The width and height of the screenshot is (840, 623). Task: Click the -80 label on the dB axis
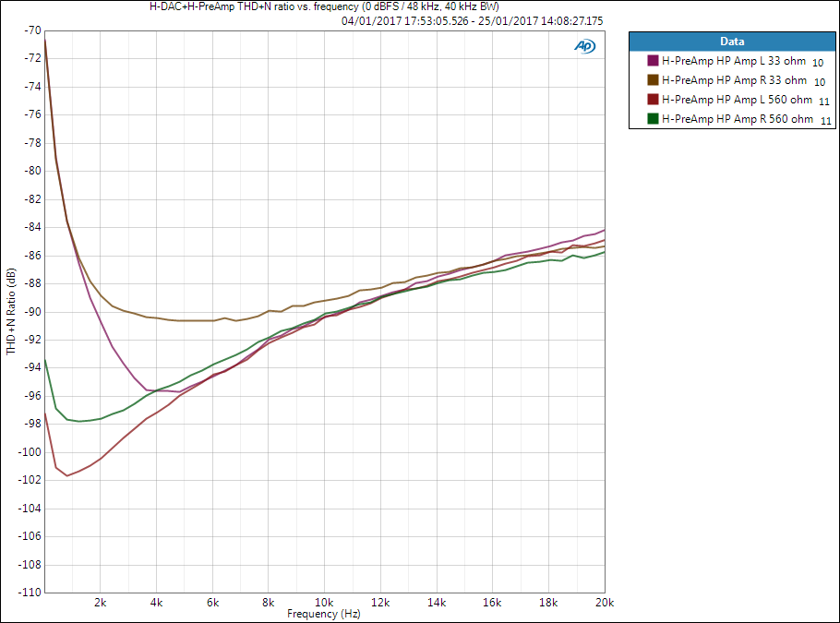[32, 171]
